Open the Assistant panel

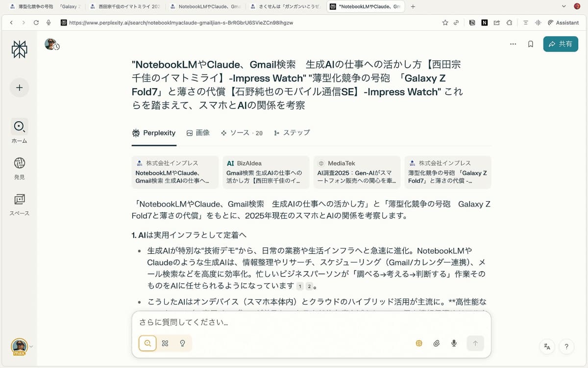563,23
